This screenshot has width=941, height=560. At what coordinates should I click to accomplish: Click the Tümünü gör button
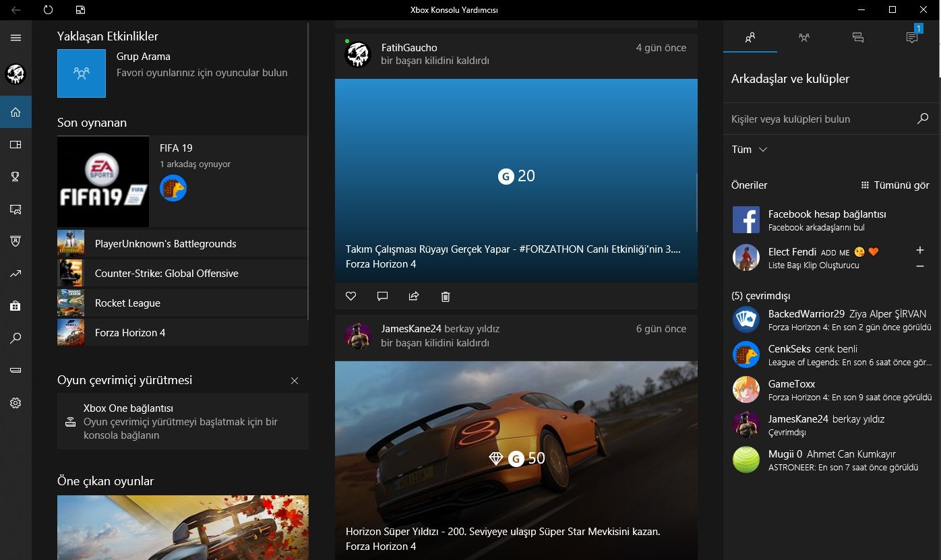click(x=895, y=185)
